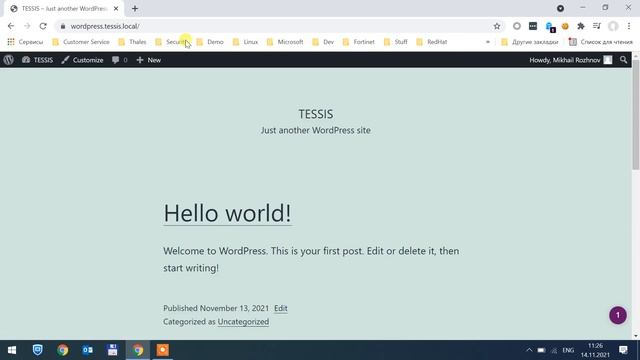Open the first Chrome taskbar icon
The height and width of the screenshot is (360, 640).
click(62, 350)
